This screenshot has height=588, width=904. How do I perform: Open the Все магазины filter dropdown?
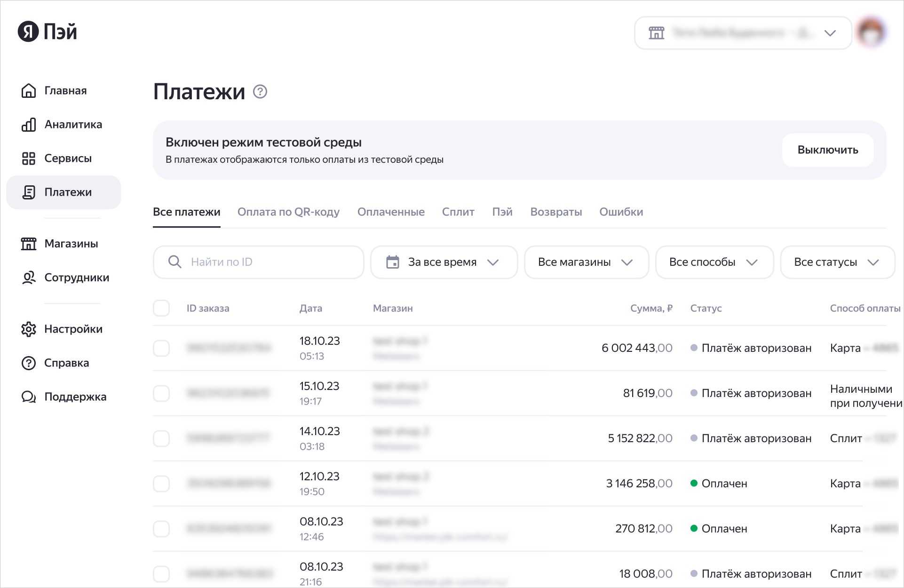click(x=586, y=262)
